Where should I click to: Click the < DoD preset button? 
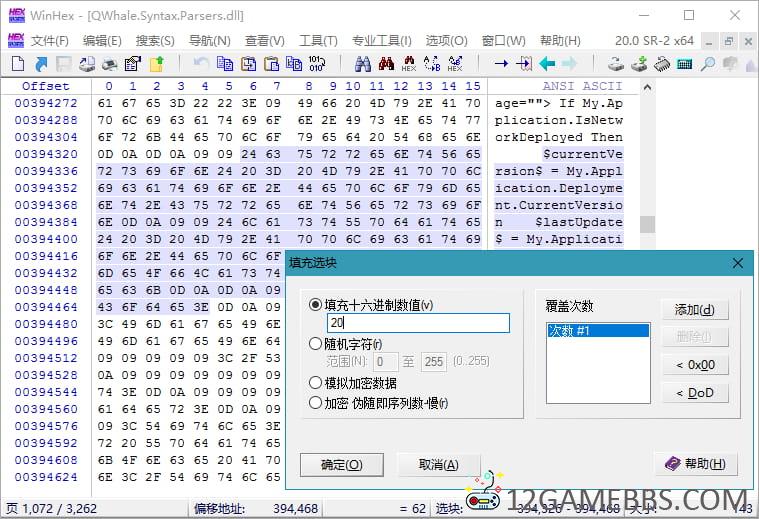695,393
